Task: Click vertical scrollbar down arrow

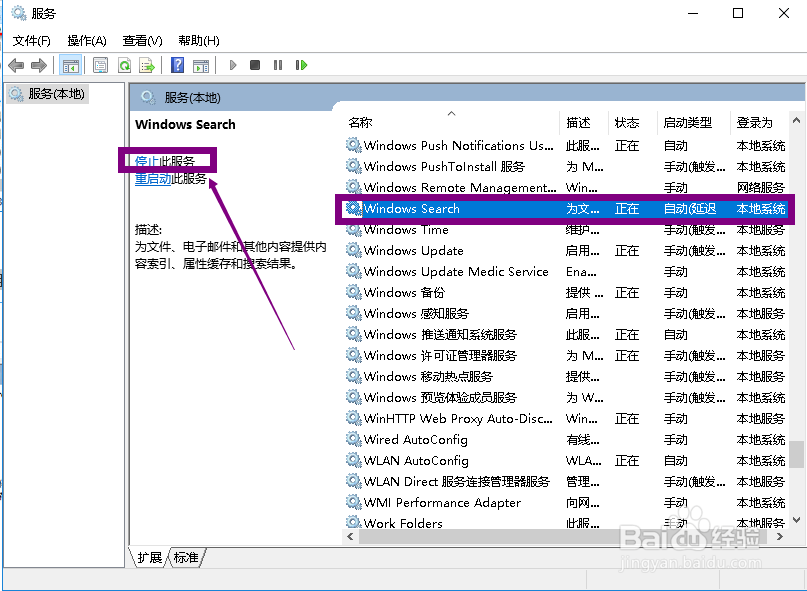Action: [x=796, y=520]
